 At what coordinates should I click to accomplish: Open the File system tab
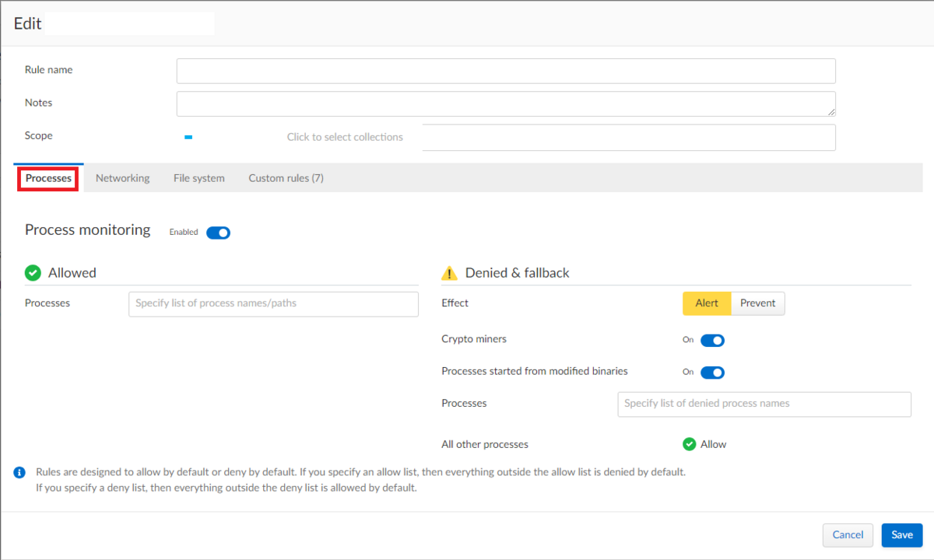tap(198, 178)
